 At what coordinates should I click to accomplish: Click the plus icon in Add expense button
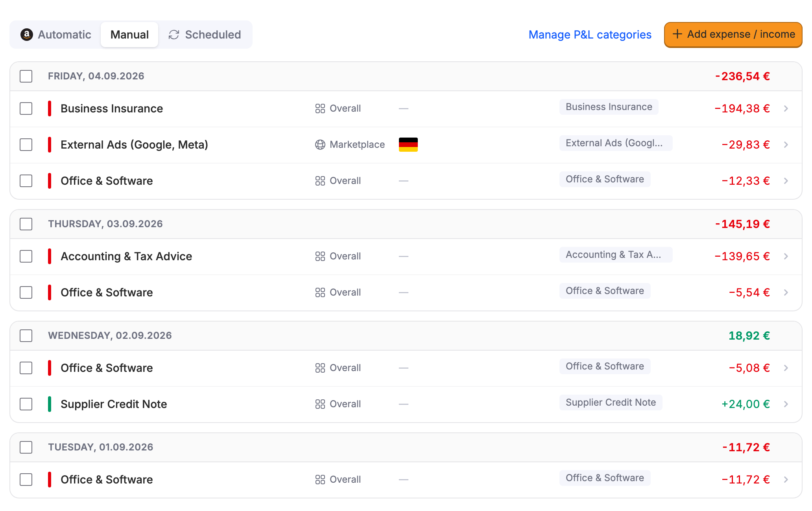[x=677, y=34]
